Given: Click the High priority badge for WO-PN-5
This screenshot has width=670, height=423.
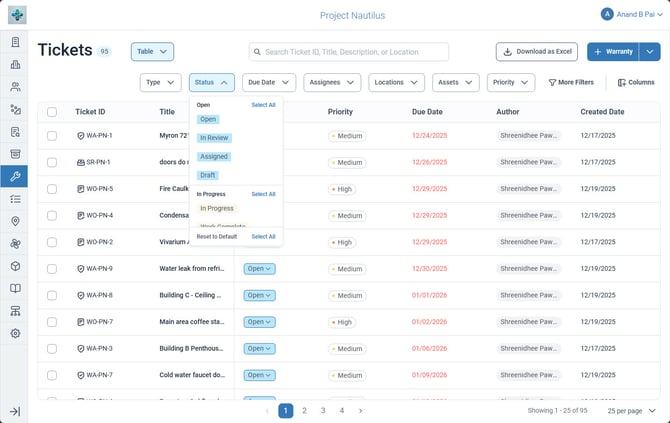Looking at the screenshot, I should (342, 189).
